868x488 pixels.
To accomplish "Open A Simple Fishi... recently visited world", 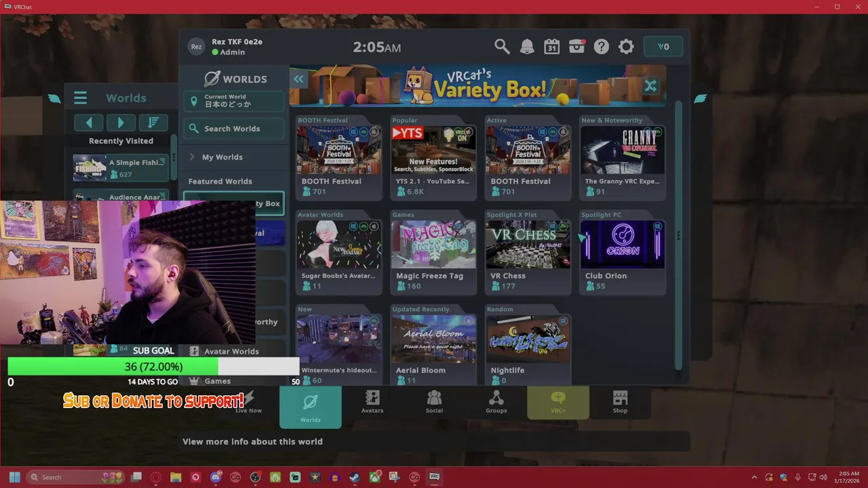I will (x=120, y=167).
